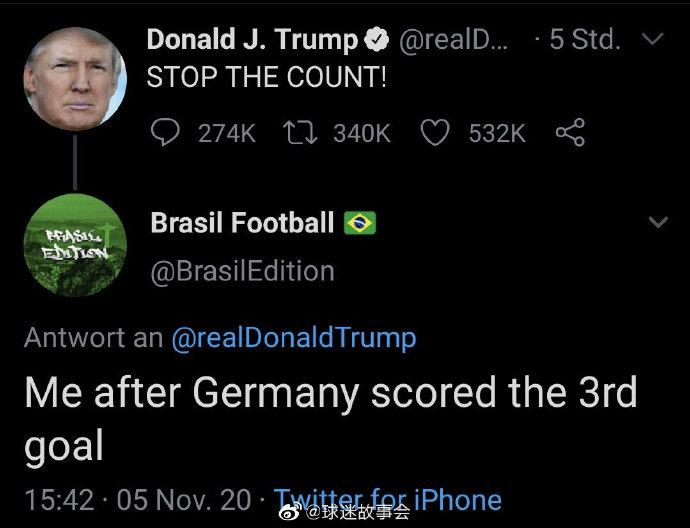Click the Donald J. Trump display name
690x528 pixels.
252,41
